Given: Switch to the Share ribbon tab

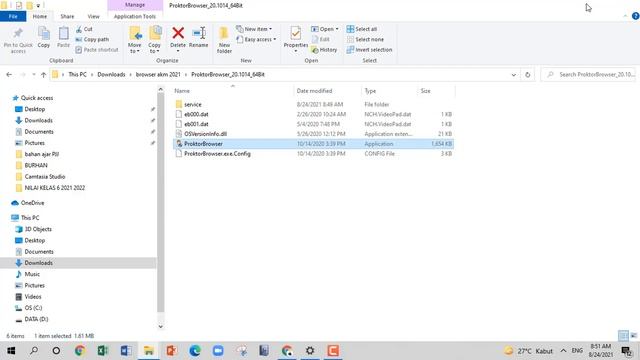Looking at the screenshot, I should click(x=67, y=16).
